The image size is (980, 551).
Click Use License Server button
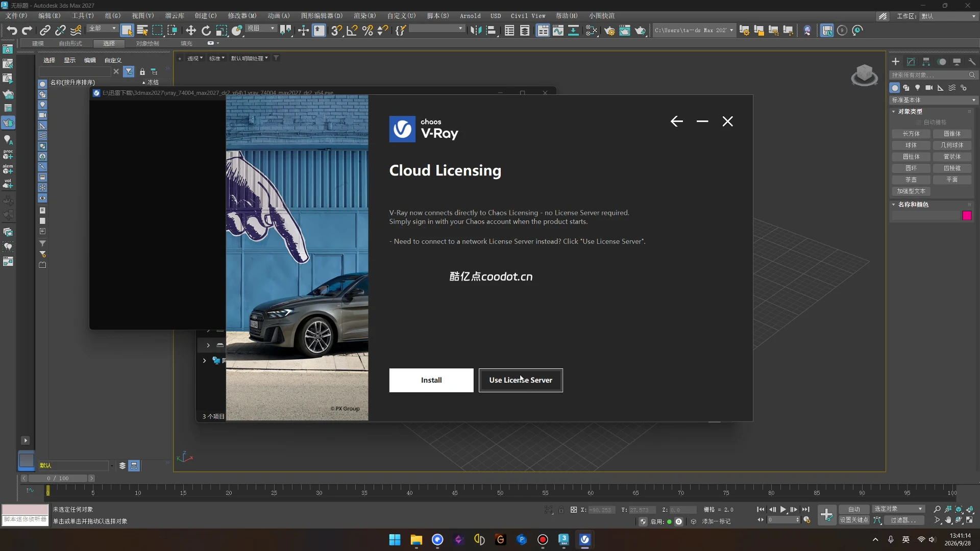pyautogui.click(x=521, y=380)
